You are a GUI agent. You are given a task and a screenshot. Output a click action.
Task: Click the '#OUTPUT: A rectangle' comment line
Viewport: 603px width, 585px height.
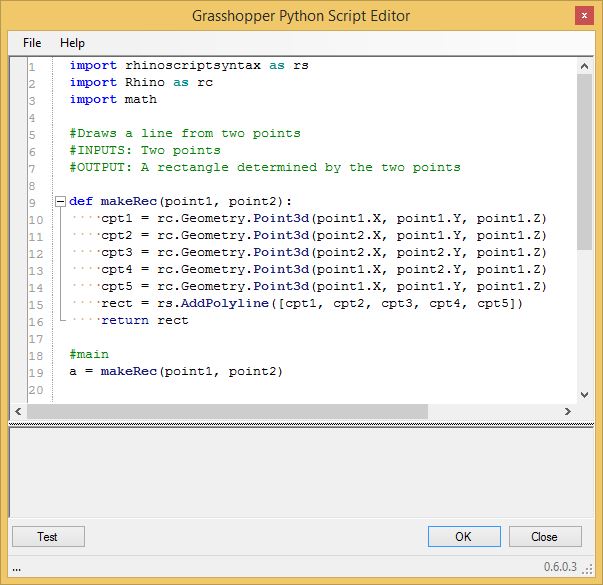point(265,167)
